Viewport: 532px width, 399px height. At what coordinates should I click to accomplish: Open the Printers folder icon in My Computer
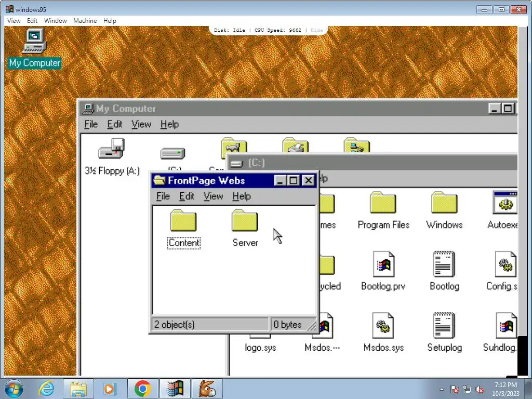pyautogui.click(x=295, y=145)
